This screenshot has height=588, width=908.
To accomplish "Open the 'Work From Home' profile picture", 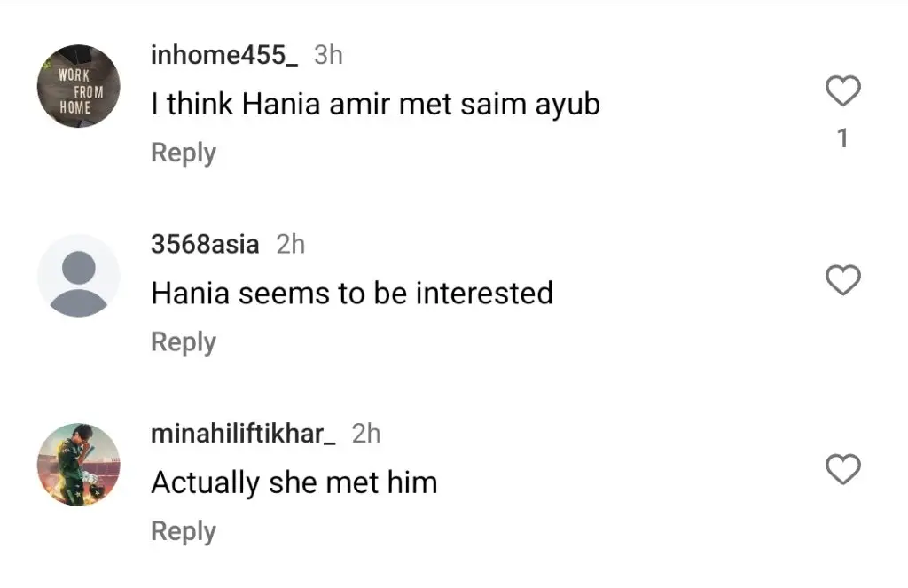I will [x=78, y=86].
